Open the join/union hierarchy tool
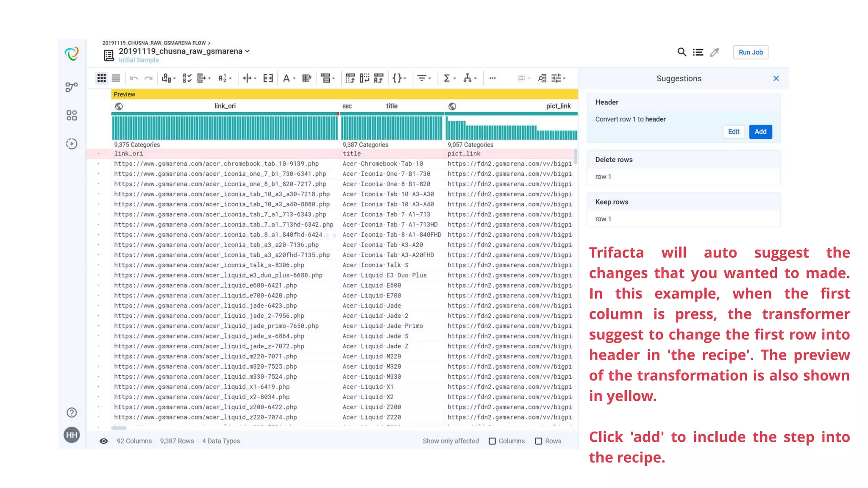 pos(470,78)
